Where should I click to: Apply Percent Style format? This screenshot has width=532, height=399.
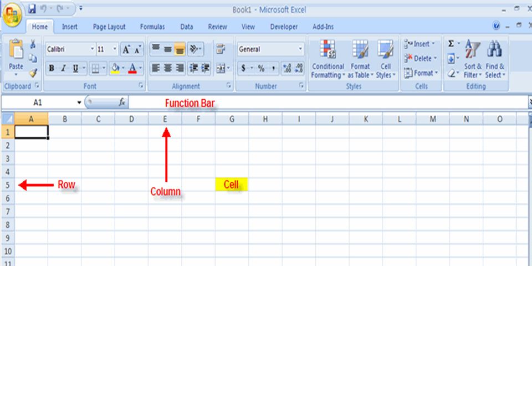click(x=261, y=68)
